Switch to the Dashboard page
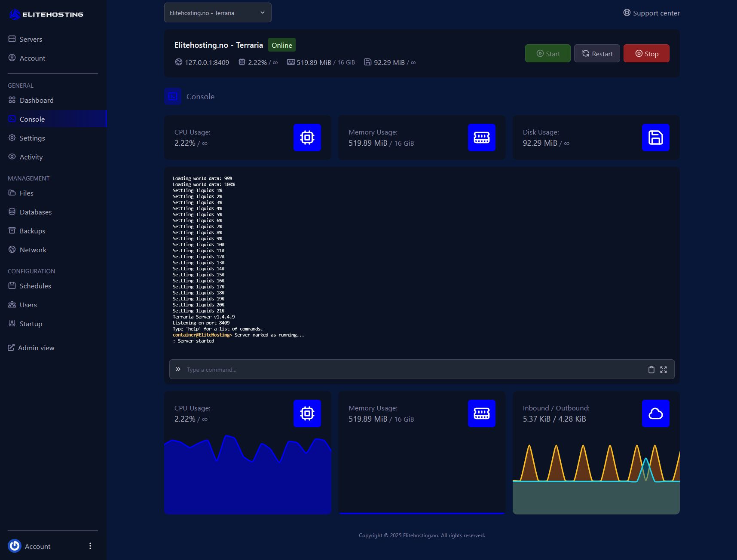Image resolution: width=737 pixels, height=560 pixels. point(37,100)
